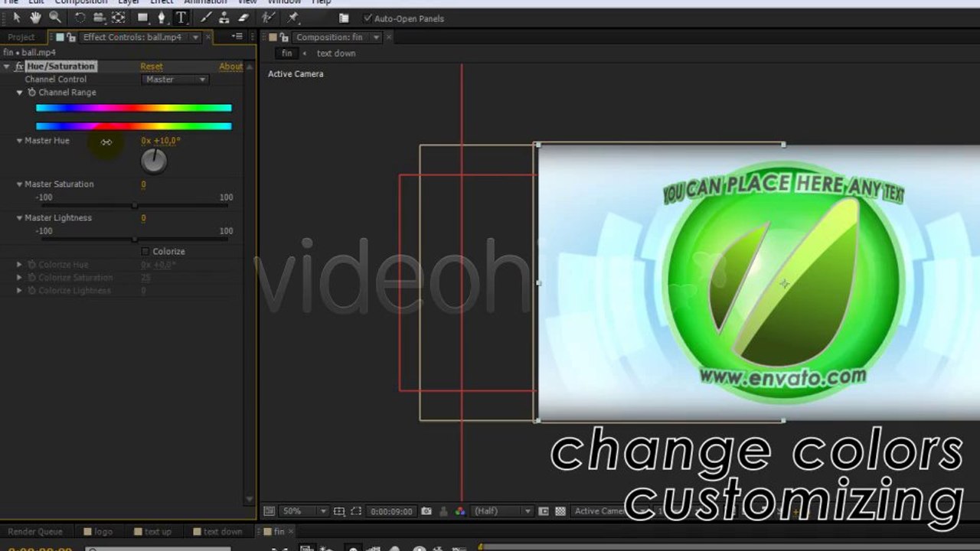Open grid and guide options icon

click(x=339, y=511)
